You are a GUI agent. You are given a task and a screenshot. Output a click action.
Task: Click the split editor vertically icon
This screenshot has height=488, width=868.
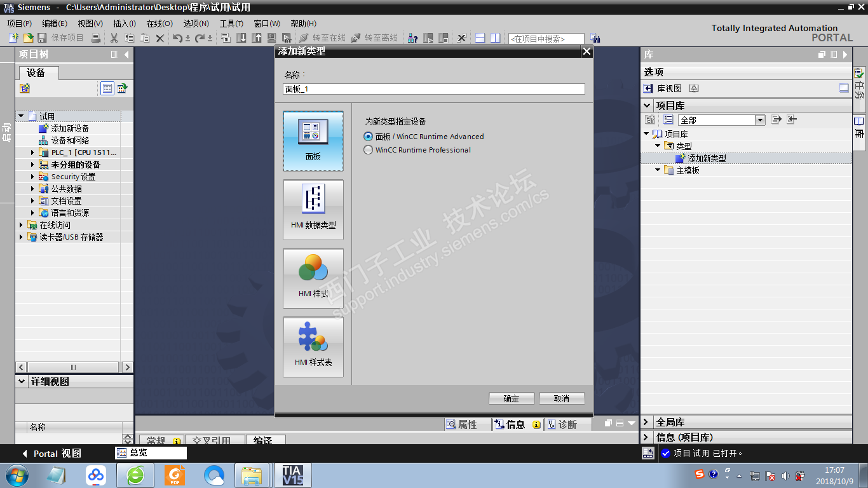[x=496, y=38]
